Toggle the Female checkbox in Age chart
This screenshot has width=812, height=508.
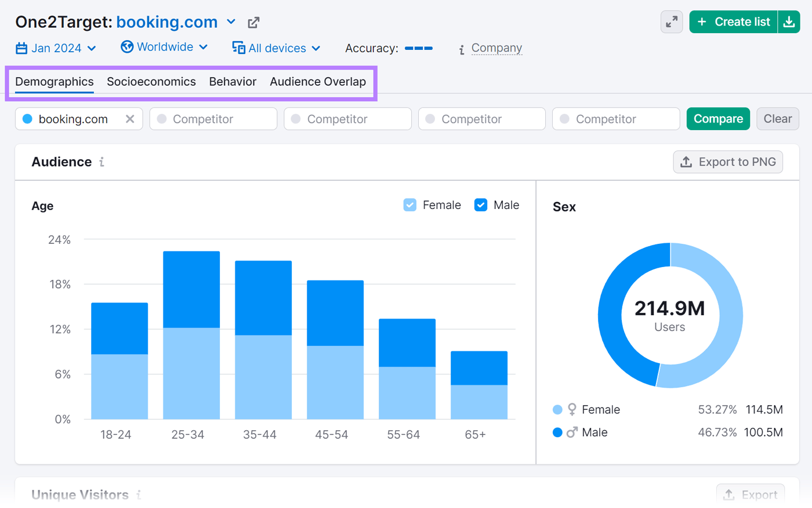[410, 205]
